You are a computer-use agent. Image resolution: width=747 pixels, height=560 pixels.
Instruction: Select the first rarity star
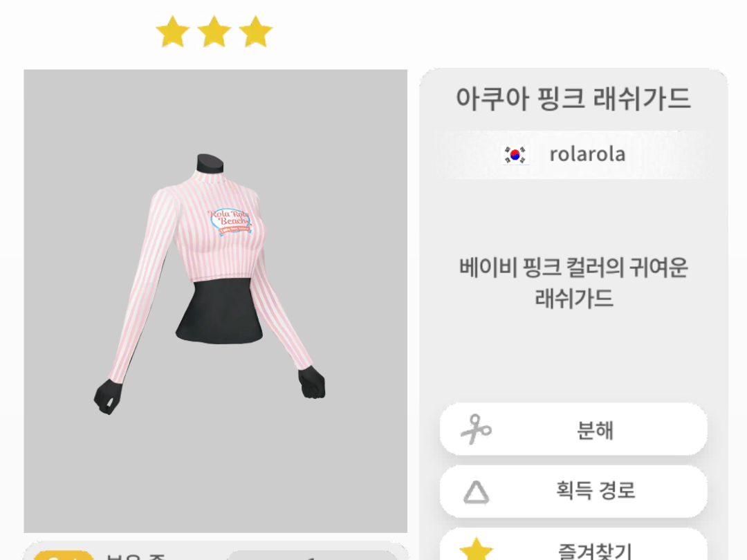pyautogui.click(x=173, y=32)
